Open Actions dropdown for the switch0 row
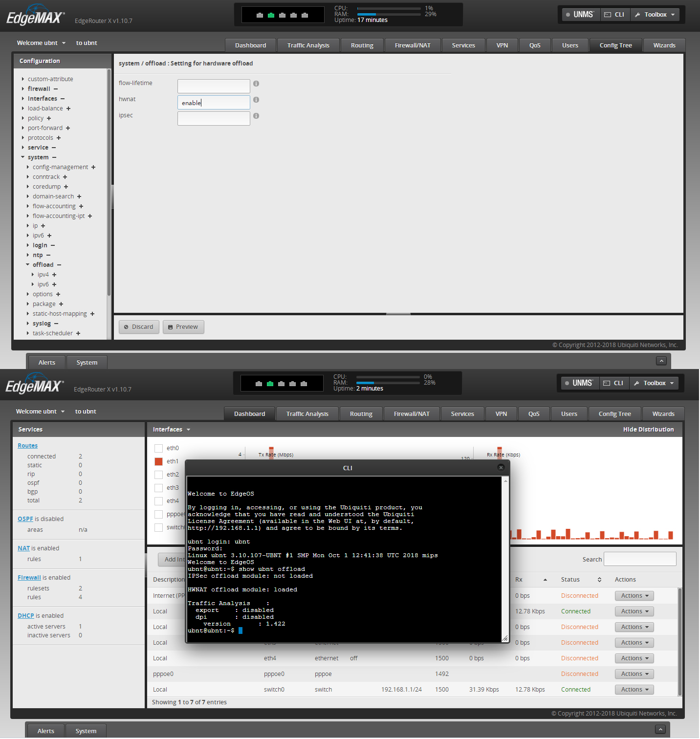The height and width of the screenshot is (739, 700). point(634,690)
